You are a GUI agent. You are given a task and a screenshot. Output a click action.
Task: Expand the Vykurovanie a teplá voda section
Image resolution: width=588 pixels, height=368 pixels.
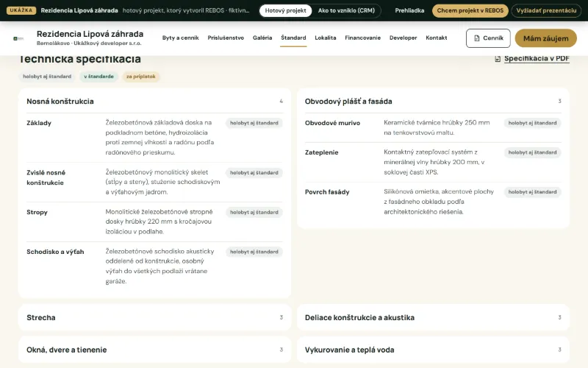433,350
